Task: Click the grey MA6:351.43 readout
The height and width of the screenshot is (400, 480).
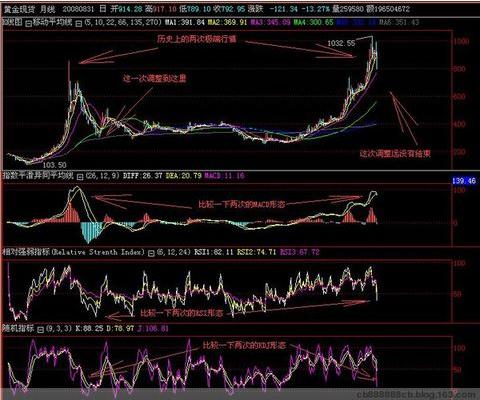Action: click(399, 23)
